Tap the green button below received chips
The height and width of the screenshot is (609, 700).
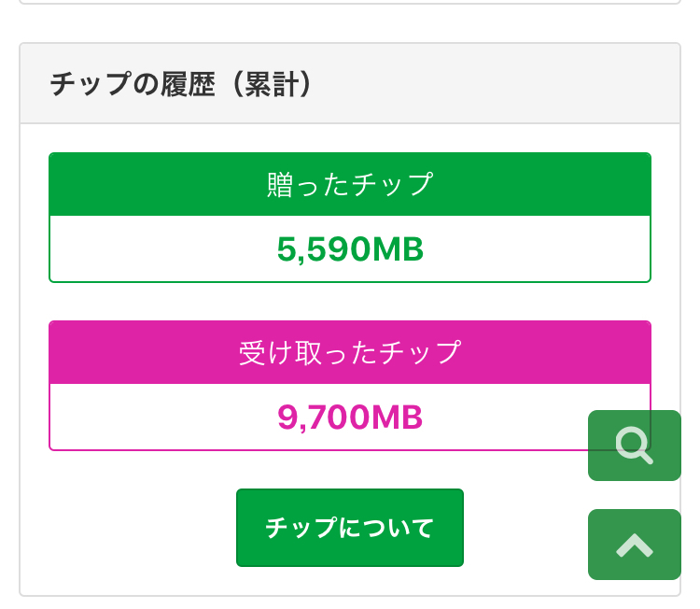(349, 528)
